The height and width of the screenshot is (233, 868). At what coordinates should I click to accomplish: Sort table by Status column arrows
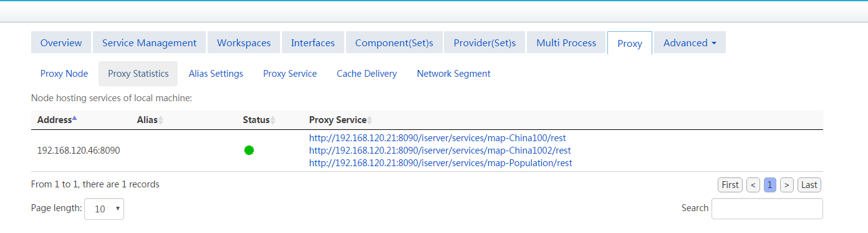pyautogui.click(x=272, y=120)
